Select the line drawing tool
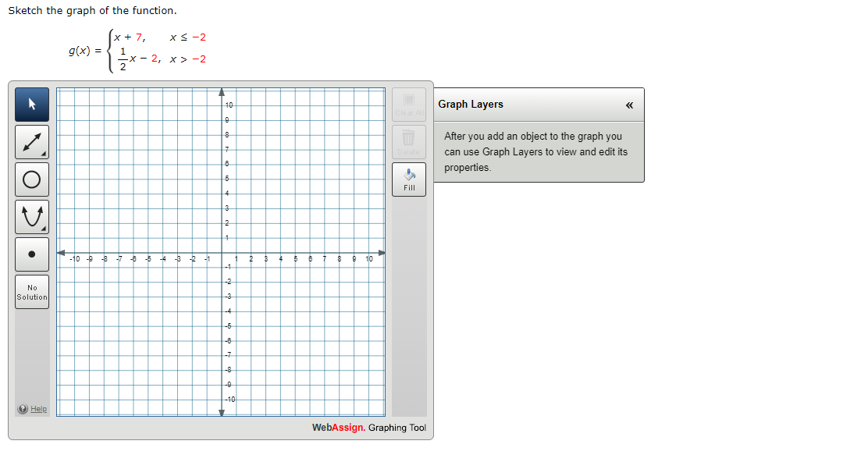The image size is (868, 455). (x=31, y=141)
